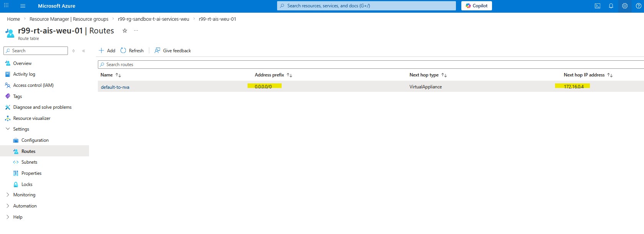Collapse the sidebar with double chevron
This screenshot has height=234, width=644.
(x=83, y=51)
